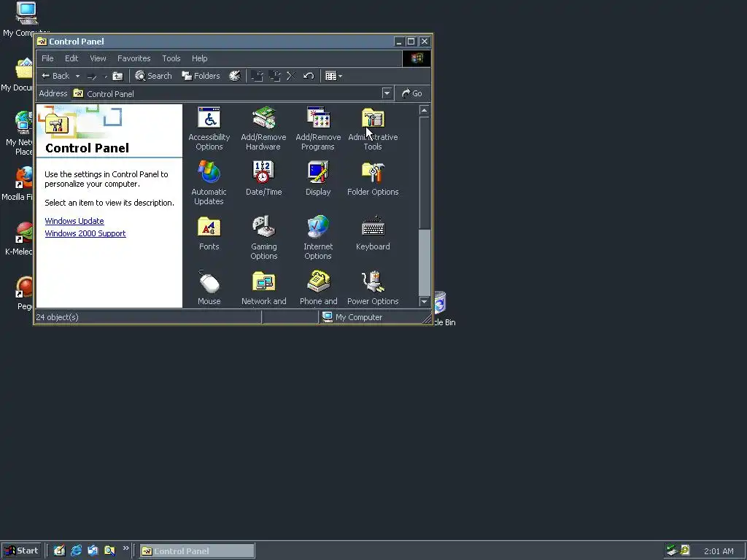Click Show Desktop quick launch icon
This screenshot has height=560, width=747.
click(59, 551)
